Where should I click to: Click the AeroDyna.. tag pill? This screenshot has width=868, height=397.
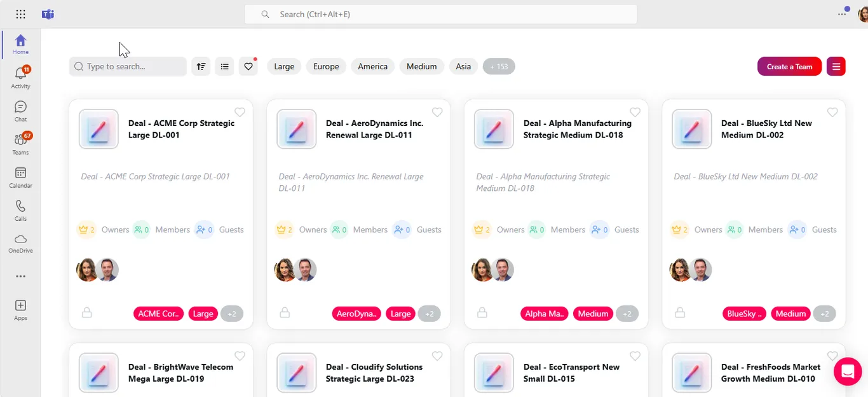[357, 314]
